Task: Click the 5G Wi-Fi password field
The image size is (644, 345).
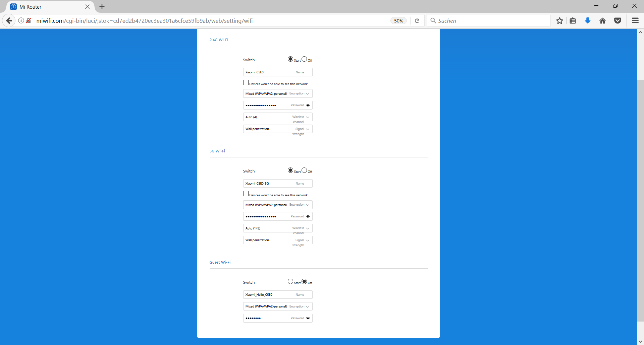Action: pos(278,216)
